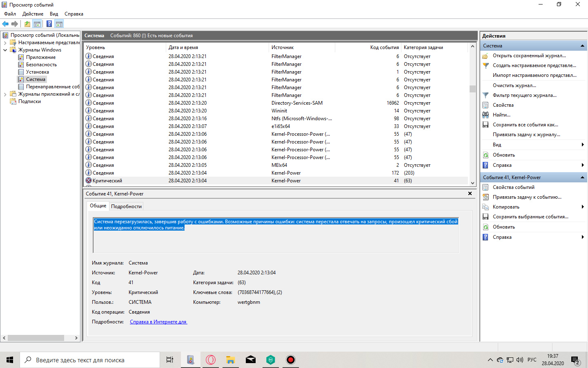Click the event list scroll down arrow
This screenshot has width=588, height=368.
[x=472, y=183]
